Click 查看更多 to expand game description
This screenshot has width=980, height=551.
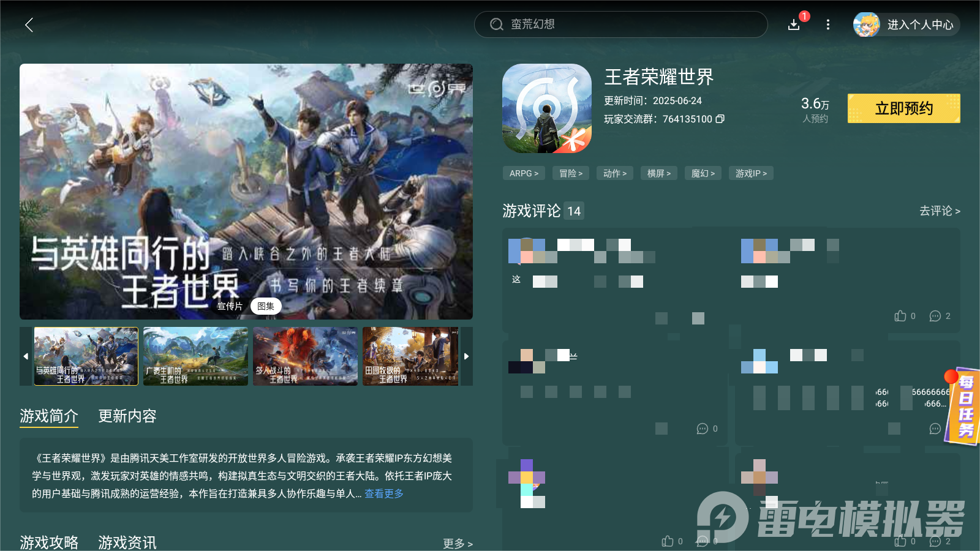point(383,494)
